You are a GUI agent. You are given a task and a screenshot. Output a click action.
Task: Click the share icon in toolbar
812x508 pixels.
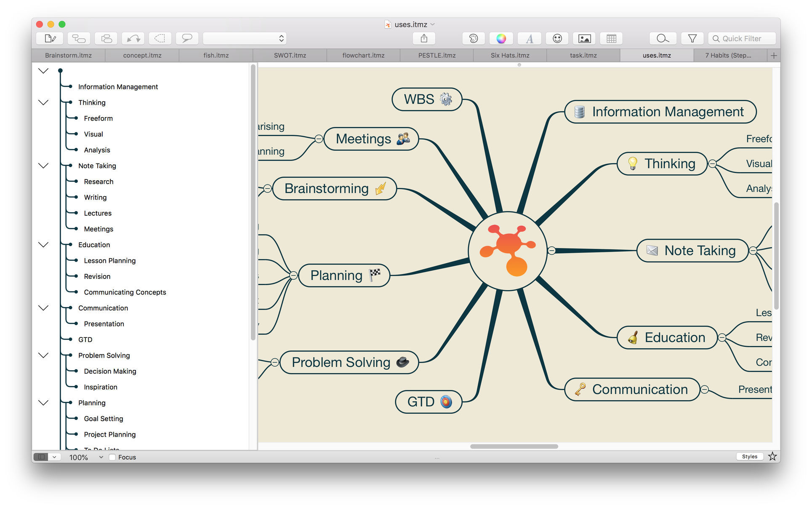tap(424, 39)
